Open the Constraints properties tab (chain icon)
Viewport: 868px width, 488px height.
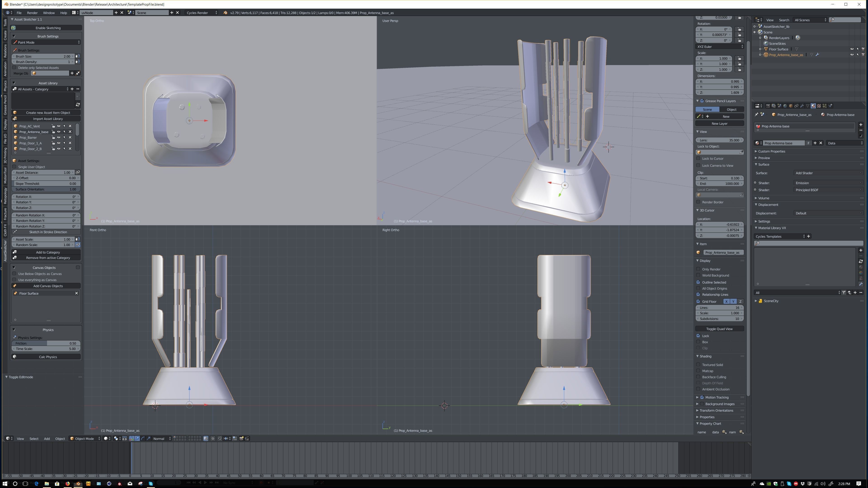tap(797, 106)
